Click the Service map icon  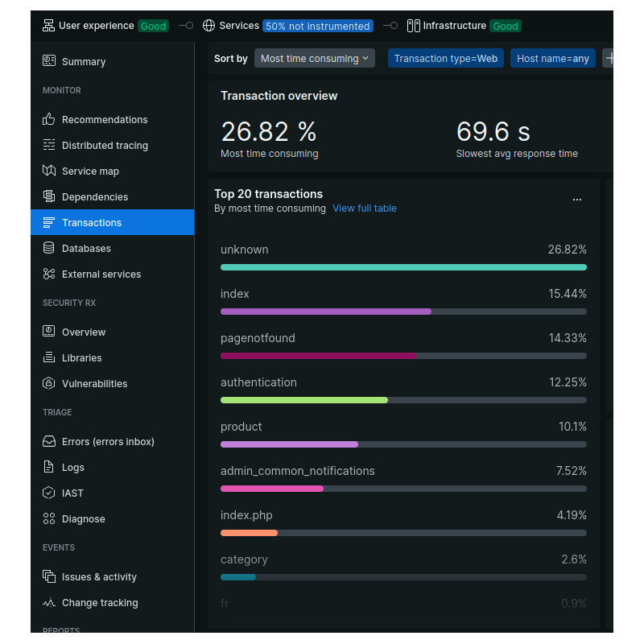(x=49, y=171)
